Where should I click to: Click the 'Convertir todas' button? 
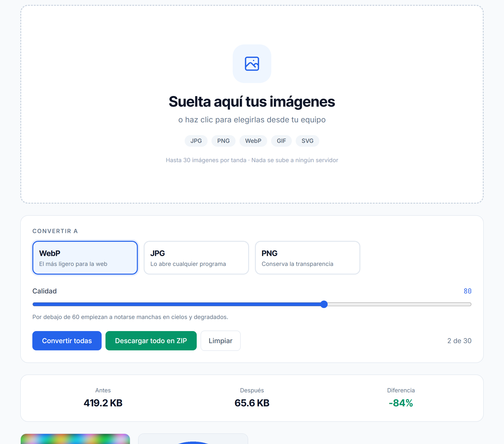pos(67,341)
